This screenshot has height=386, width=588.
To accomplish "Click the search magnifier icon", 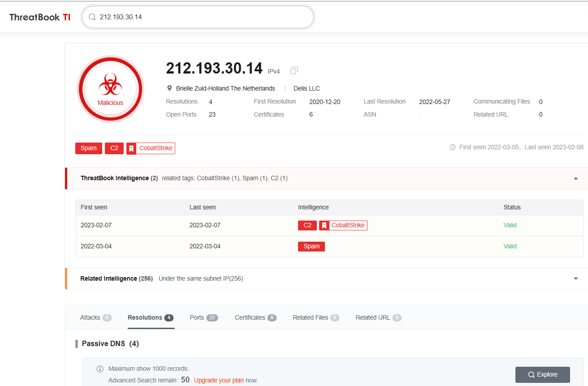I will point(92,17).
